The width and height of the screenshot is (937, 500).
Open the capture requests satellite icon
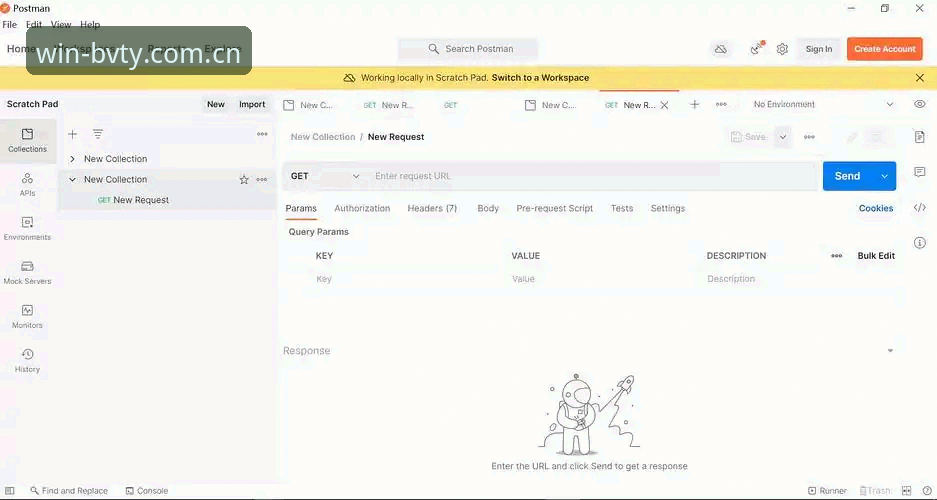click(x=757, y=48)
